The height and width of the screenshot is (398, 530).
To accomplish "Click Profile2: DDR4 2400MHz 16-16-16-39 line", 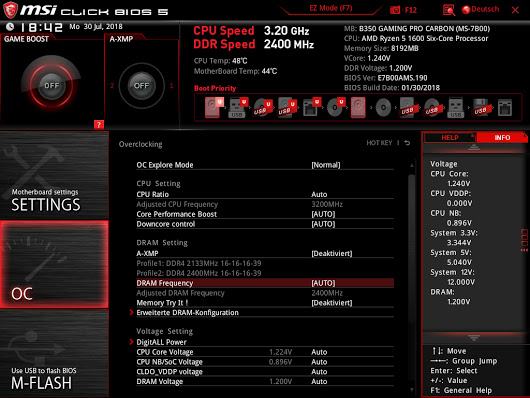I will point(199,273).
